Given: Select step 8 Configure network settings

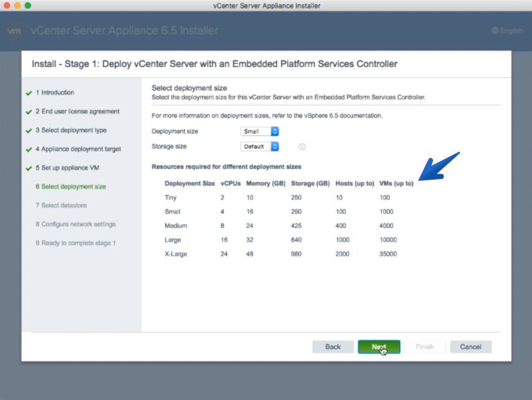Looking at the screenshot, I should [75, 224].
